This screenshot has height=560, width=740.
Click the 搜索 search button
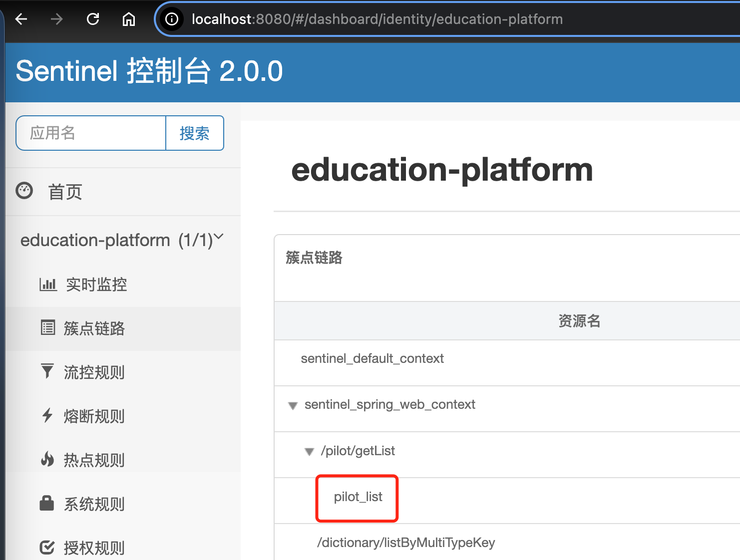point(195,133)
